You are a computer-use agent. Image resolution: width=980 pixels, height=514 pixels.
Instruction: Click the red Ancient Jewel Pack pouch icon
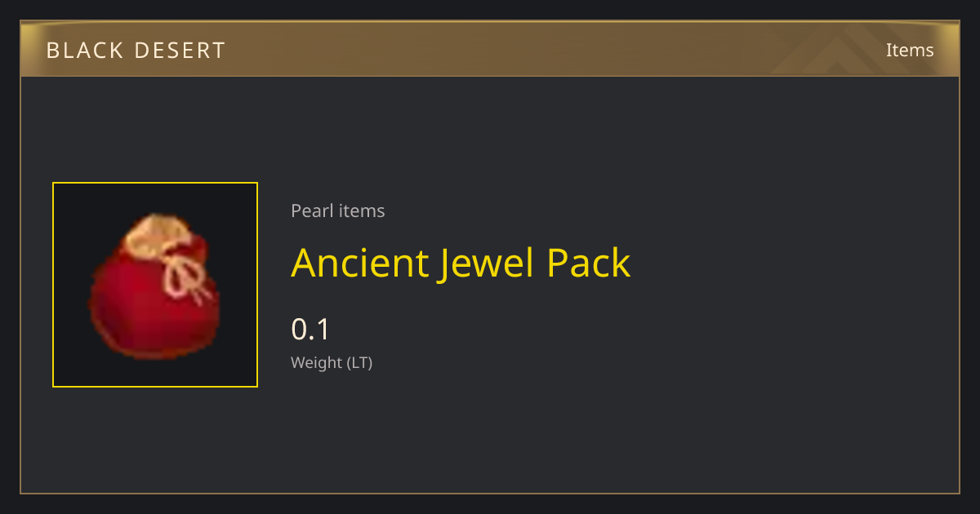pyautogui.click(x=154, y=286)
